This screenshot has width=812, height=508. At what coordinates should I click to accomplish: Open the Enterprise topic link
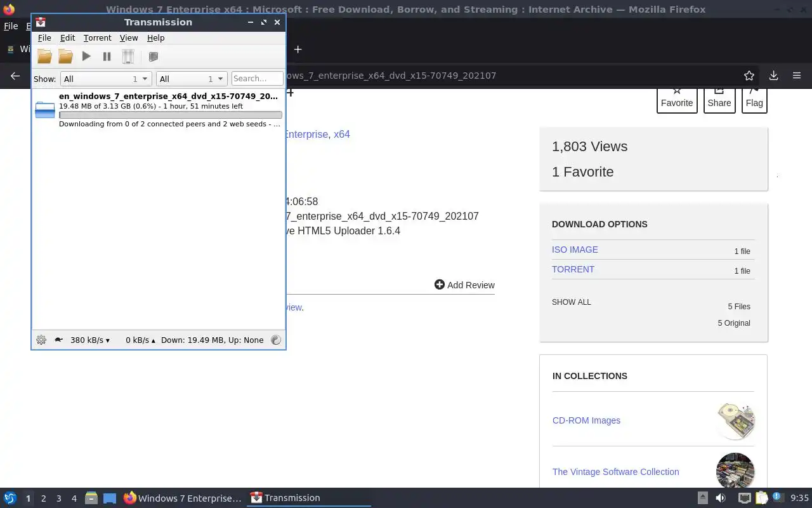pyautogui.click(x=306, y=134)
